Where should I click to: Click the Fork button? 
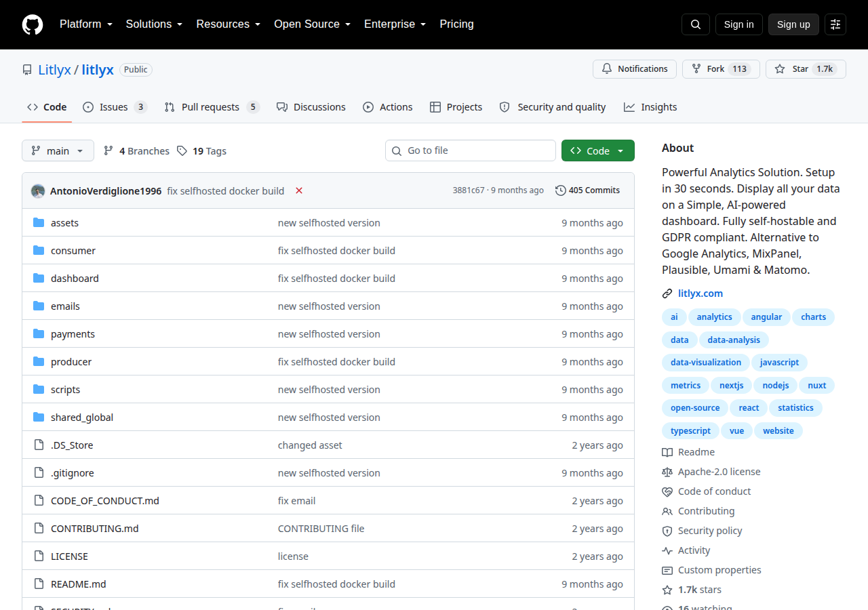[721, 69]
